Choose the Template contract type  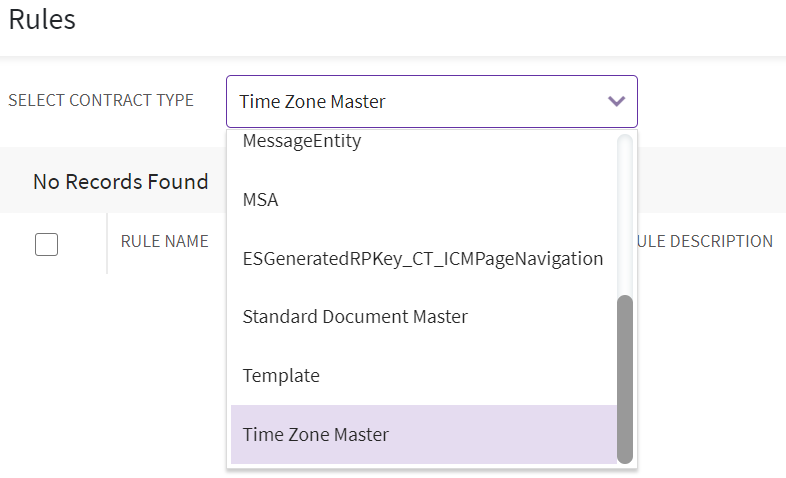pos(281,376)
